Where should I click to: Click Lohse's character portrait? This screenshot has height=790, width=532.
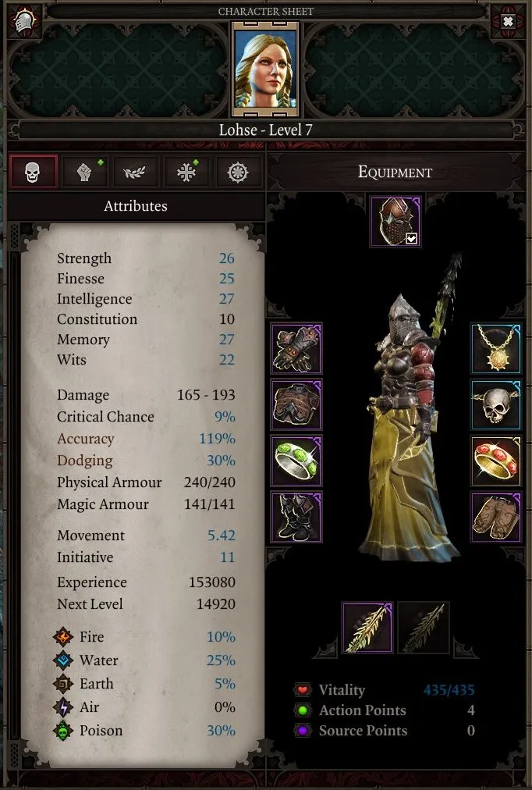tap(265, 69)
